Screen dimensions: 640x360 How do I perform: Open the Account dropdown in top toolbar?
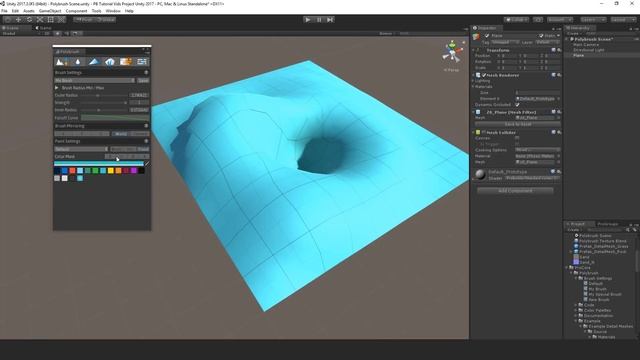(x=560, y=20)
